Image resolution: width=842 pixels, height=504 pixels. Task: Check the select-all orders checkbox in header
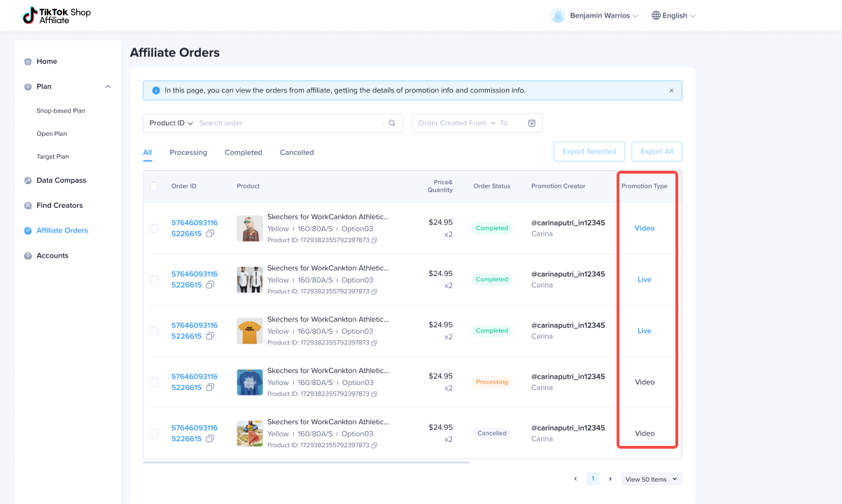154,186
